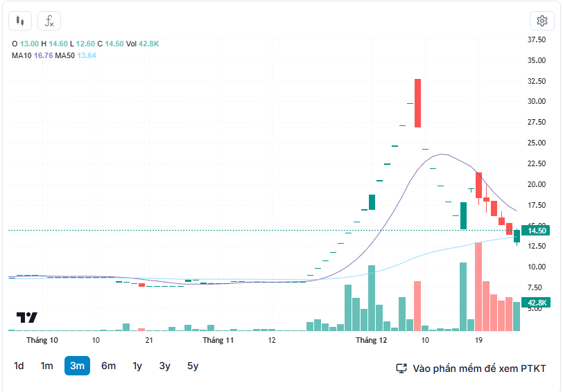
Task: Click the tall red candle near 32.50
Action: point(418,103)
